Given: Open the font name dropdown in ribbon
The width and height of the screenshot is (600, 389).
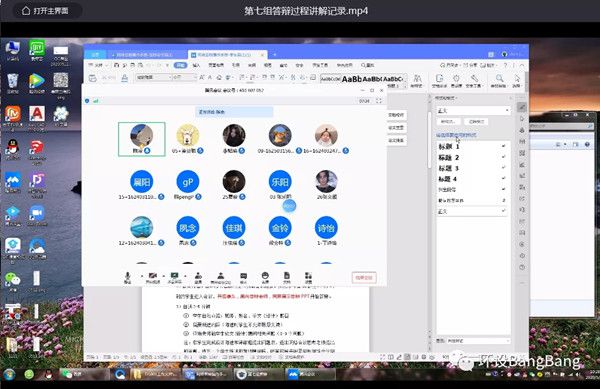Looking at the screenshot, I should pyautogui.click(x=154, y=77).
